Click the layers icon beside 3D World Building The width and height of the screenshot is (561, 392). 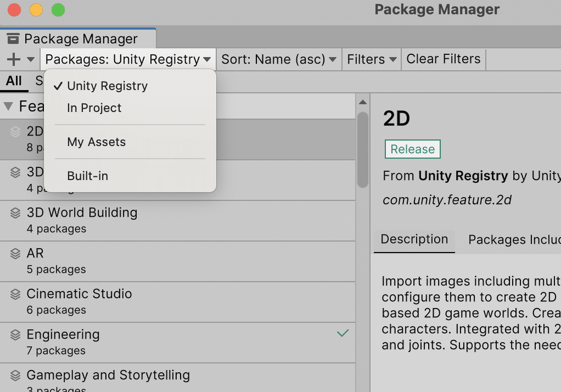(15, 213)
